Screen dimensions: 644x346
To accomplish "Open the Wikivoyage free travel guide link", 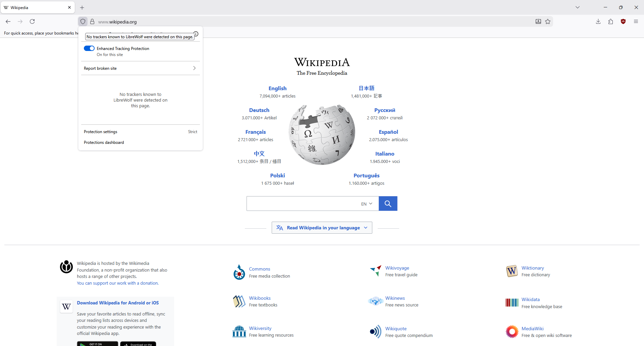I will coord(397,268).
